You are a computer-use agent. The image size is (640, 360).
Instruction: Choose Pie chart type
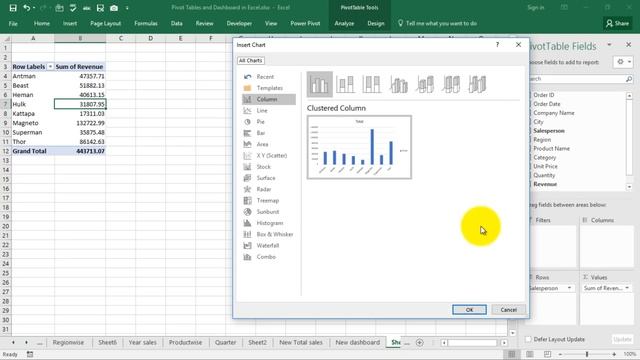269,122
